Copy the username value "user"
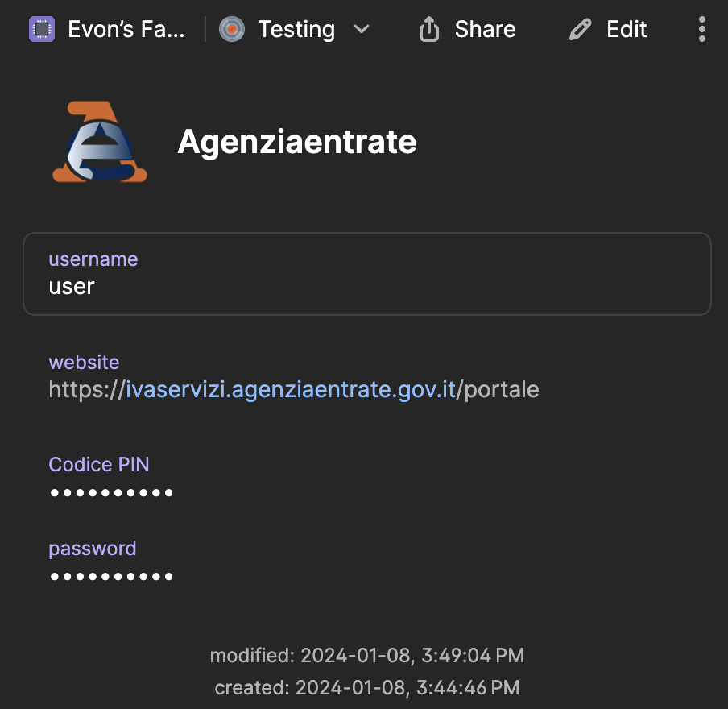Screen dimensions: 728x709 (72, 287)
